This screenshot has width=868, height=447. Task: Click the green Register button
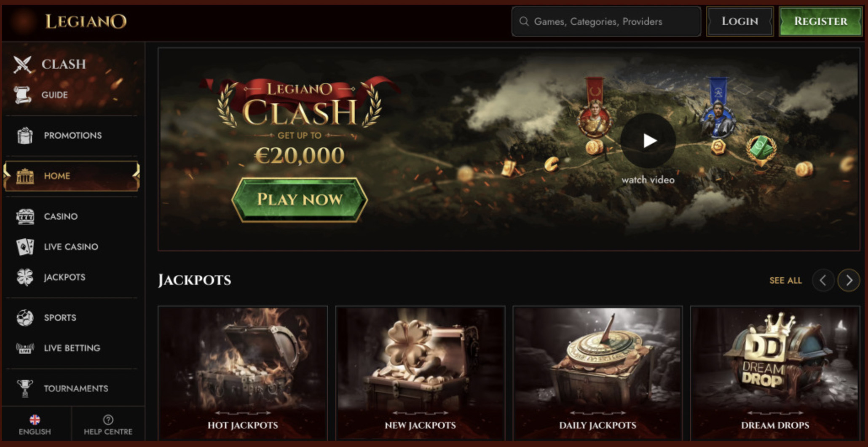click(820, 21)
